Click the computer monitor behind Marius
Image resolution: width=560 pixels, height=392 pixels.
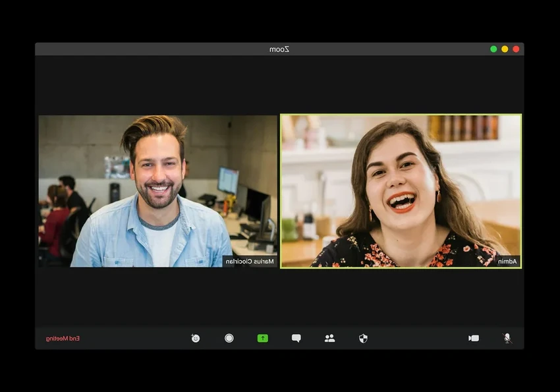pos(228,180)
